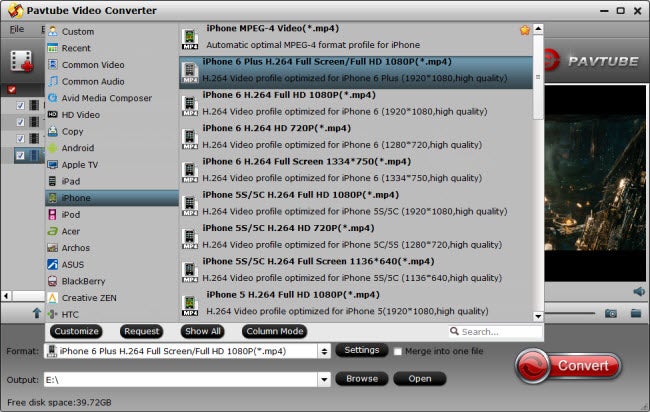This screenshot has height=412, width=650.
Task: Click the add video file icon
Action: pos(22,61)
